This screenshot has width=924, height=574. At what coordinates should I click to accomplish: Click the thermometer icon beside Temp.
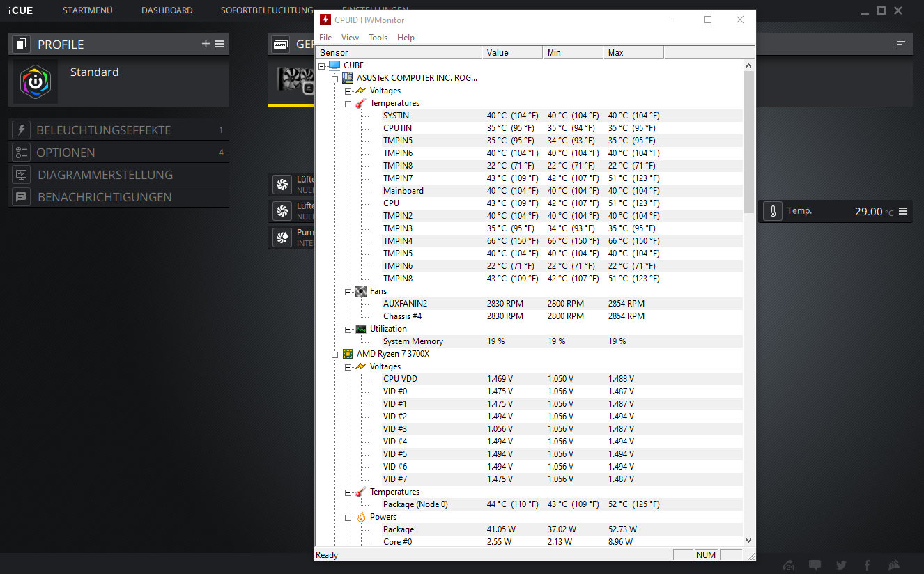pyautogui.click(x=773, y=211)
